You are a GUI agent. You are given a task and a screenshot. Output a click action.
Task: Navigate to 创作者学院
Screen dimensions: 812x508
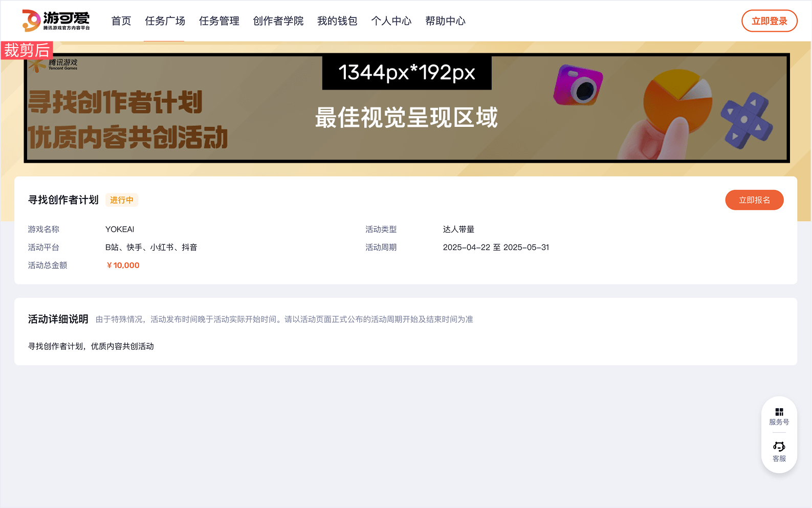[x=278, y=21]
